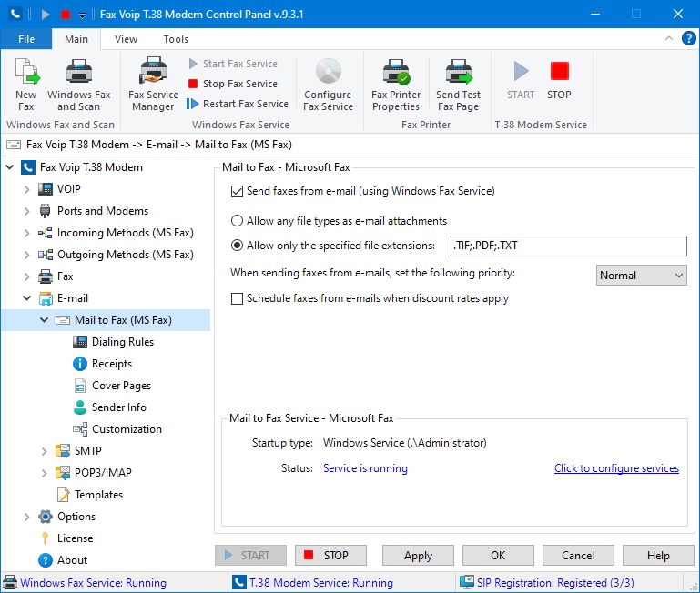Open the help question mark icon
The height and width of the screenshot is (593, 700).
688,38
